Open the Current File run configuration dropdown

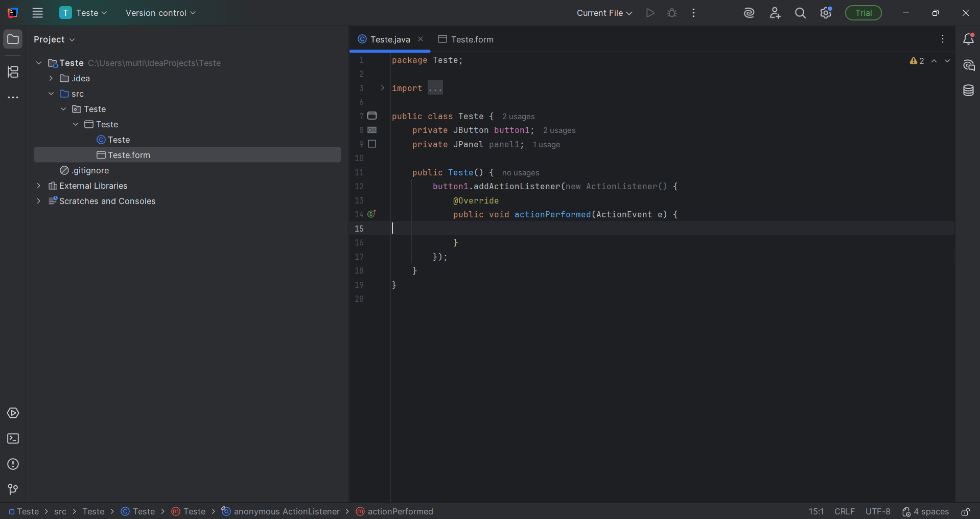pyautogui.click(x=604, y=13)
